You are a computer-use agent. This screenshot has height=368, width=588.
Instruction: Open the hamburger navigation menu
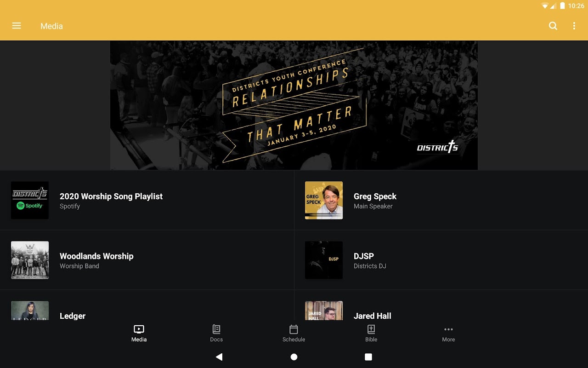[17, 26]
